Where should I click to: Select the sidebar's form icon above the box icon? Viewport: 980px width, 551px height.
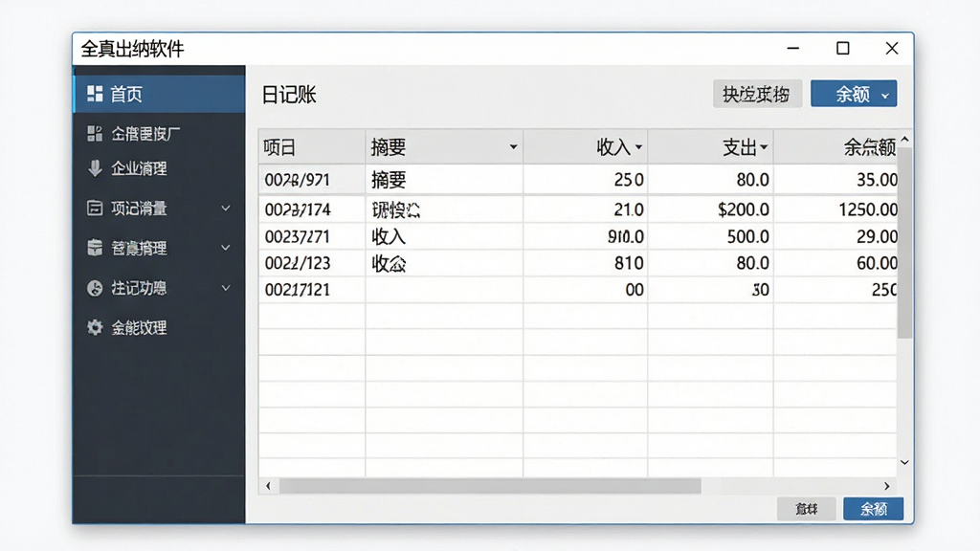click(95, 208)
